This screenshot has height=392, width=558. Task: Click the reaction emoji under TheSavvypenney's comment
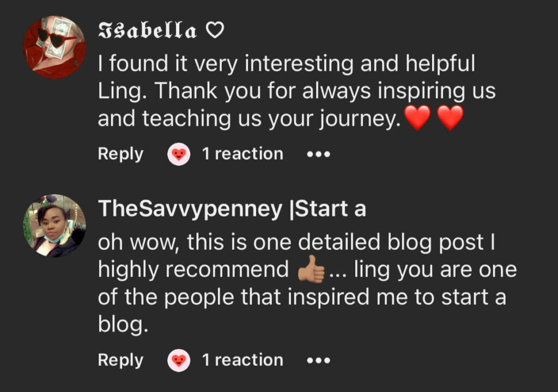pyautogui.click(x=179, y=361)
